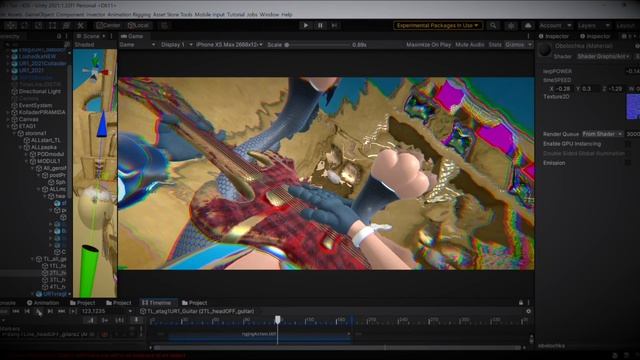Jump to the Timeline end
Screen dimensions: 640x360
(61, 311)
